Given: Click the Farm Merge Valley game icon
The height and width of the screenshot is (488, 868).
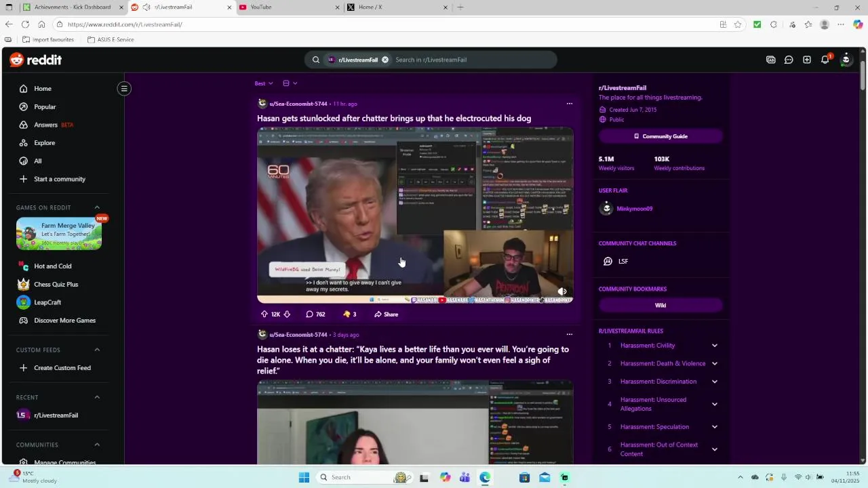Looking at the screenshot, I should (59, 234).
